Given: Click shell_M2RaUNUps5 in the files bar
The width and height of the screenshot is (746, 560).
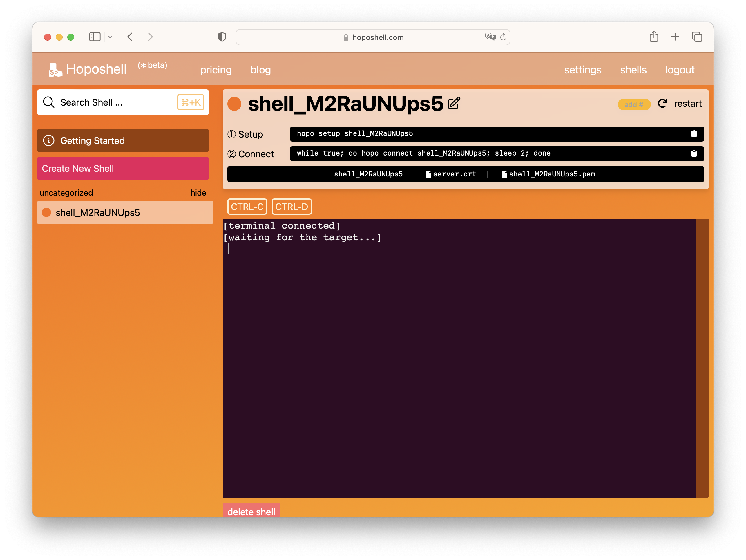Looking at the screenshot, I should coord(368,174).
